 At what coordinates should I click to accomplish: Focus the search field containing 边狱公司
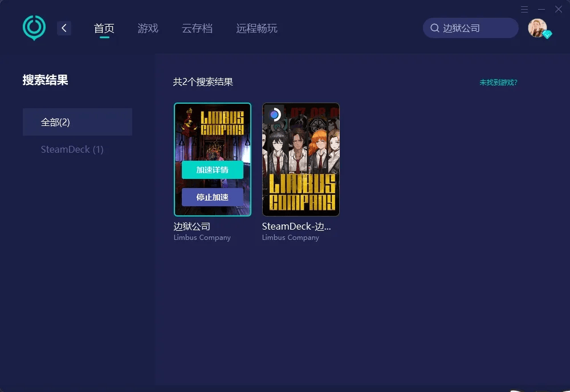[x=476, y=28]
